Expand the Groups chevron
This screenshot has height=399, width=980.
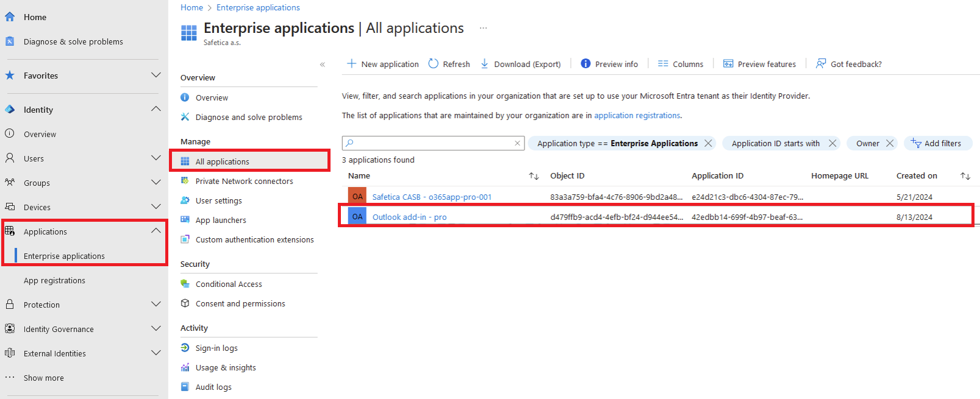156,182
